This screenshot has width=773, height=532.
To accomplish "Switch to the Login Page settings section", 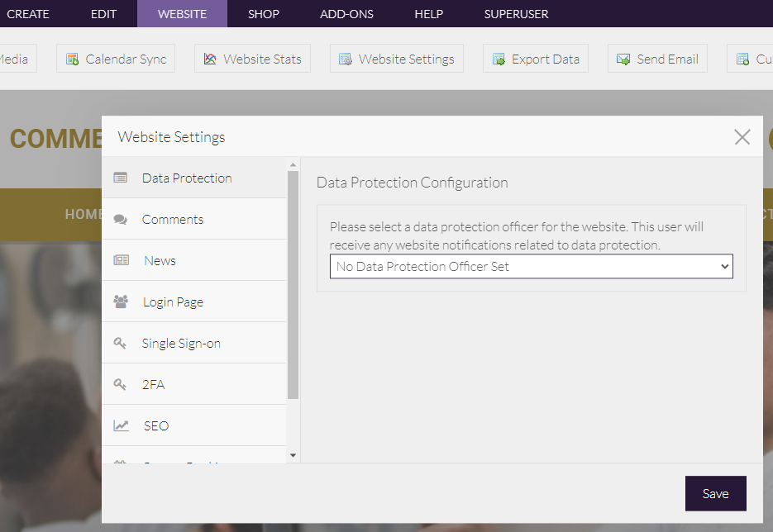I will 194,302.
